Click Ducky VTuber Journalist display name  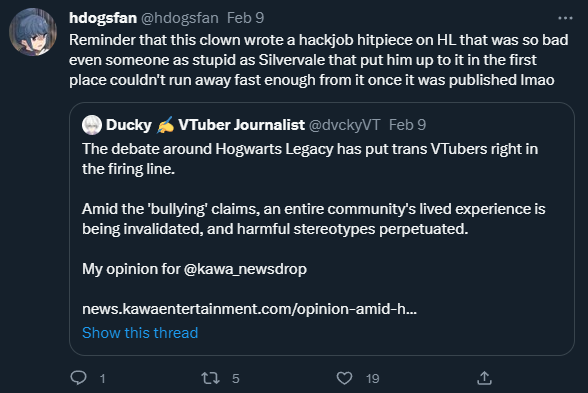click(x=205, y=125)
